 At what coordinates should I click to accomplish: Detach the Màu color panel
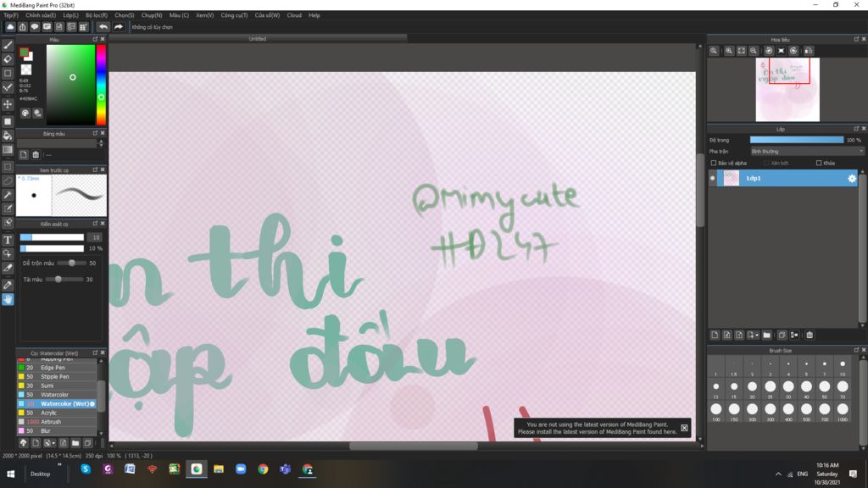[95, 39]
